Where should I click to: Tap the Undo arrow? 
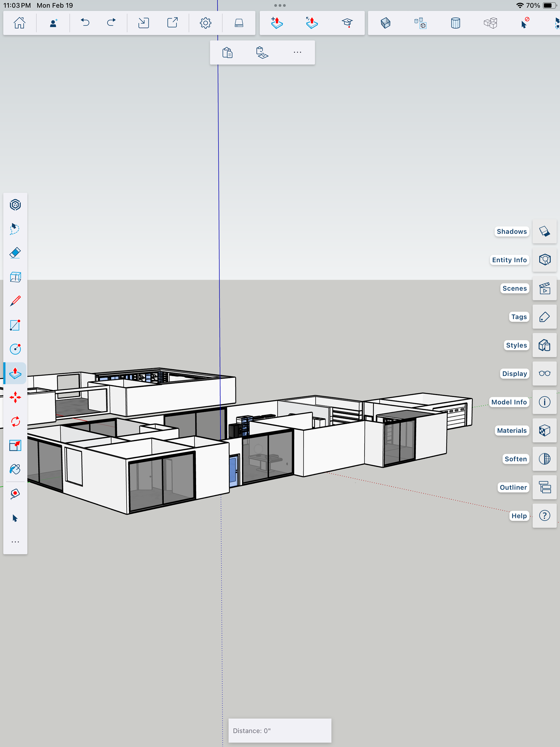coord(85,23)
